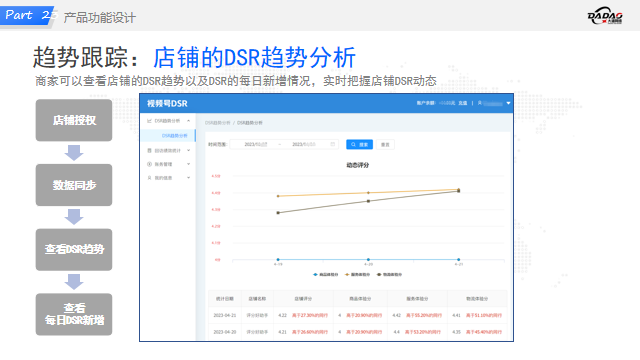Image resolution: width=640 pixels, height=360 pixels.
Task: Click the 账户余额 label in header
Action: pyautogui.click(x=426, y=103)
